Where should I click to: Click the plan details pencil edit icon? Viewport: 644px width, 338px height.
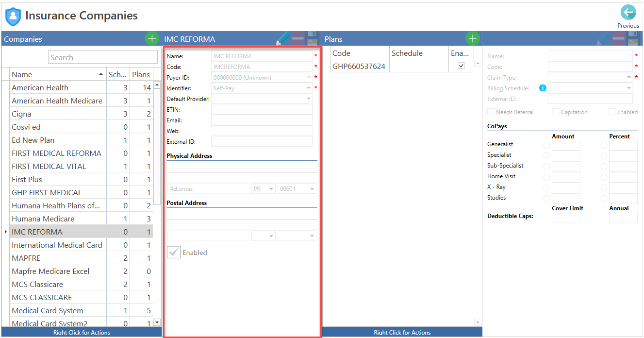click(604, 38)
